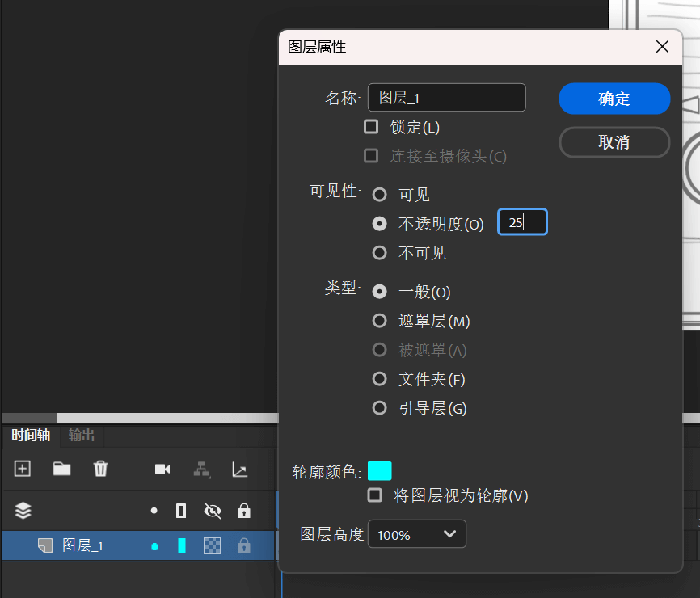Confirm with the 确定 button
700x598 pixels.
[614, 99]
